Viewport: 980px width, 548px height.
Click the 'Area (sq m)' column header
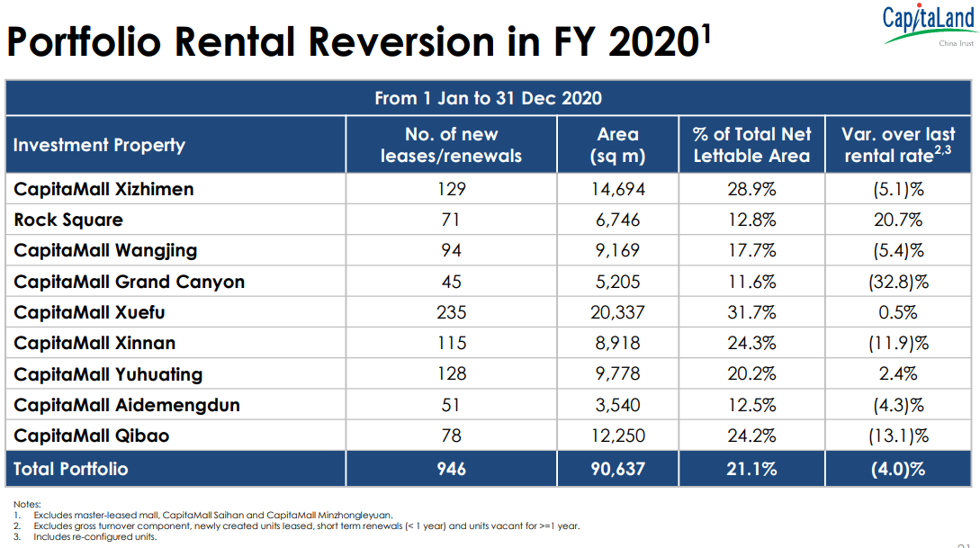(x=617, y=145)
